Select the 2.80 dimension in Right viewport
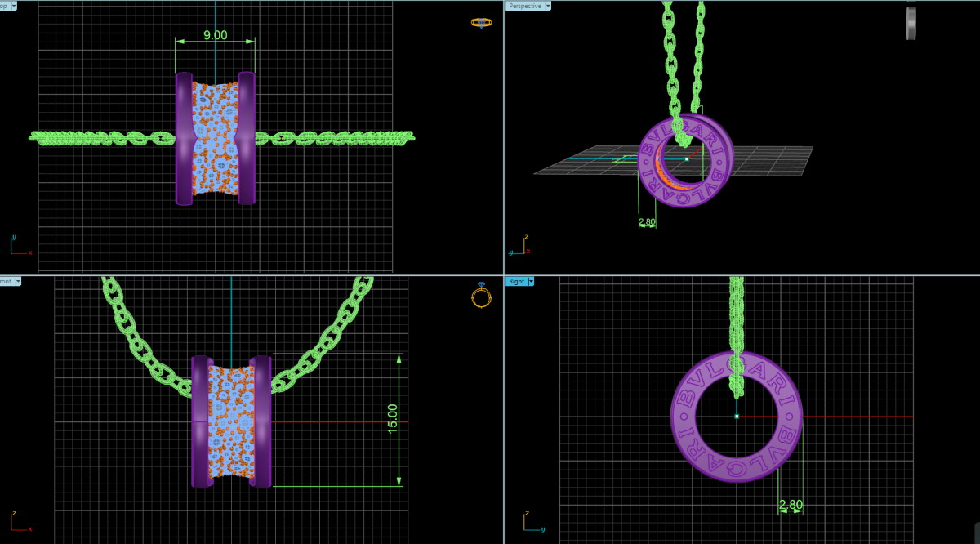This screenshot has width=980, height=544. 791,505
